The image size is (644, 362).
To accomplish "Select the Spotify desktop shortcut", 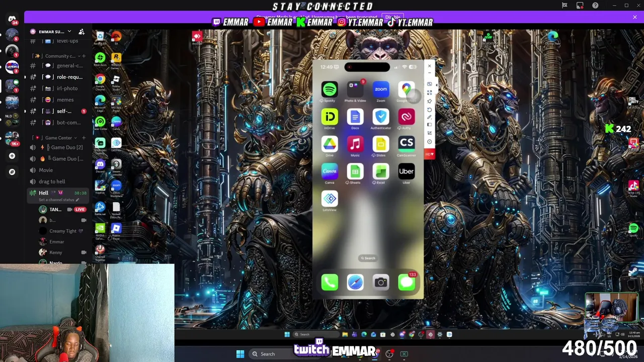I will pos(633,230).
